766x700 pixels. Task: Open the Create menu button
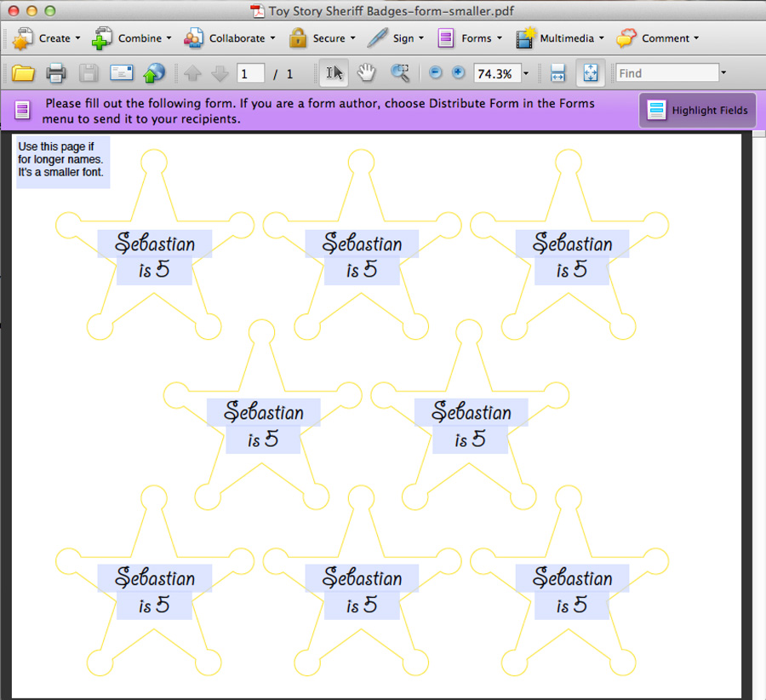(47, 38)
